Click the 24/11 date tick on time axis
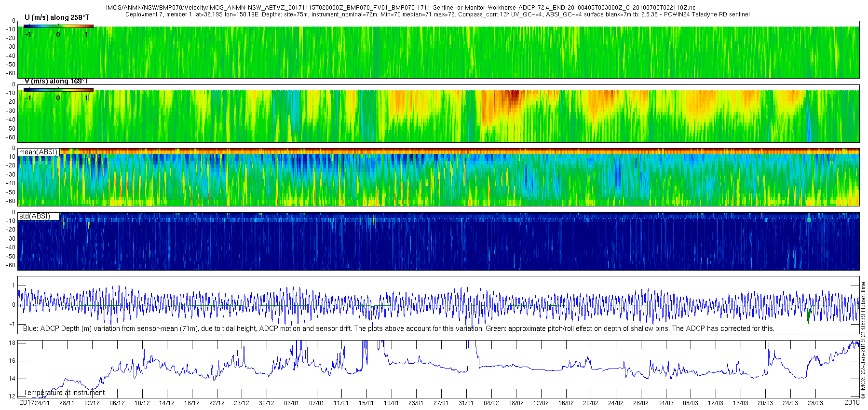 42,403
